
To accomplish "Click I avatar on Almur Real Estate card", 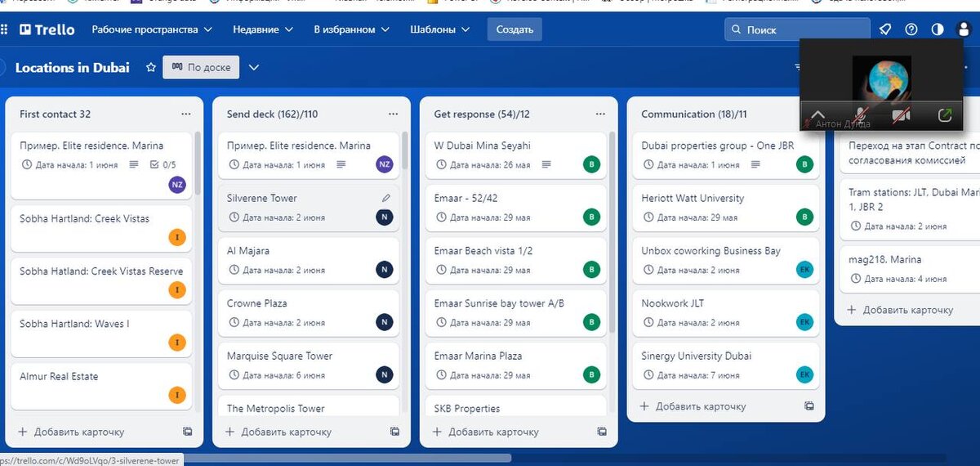I will coord(177,395).
